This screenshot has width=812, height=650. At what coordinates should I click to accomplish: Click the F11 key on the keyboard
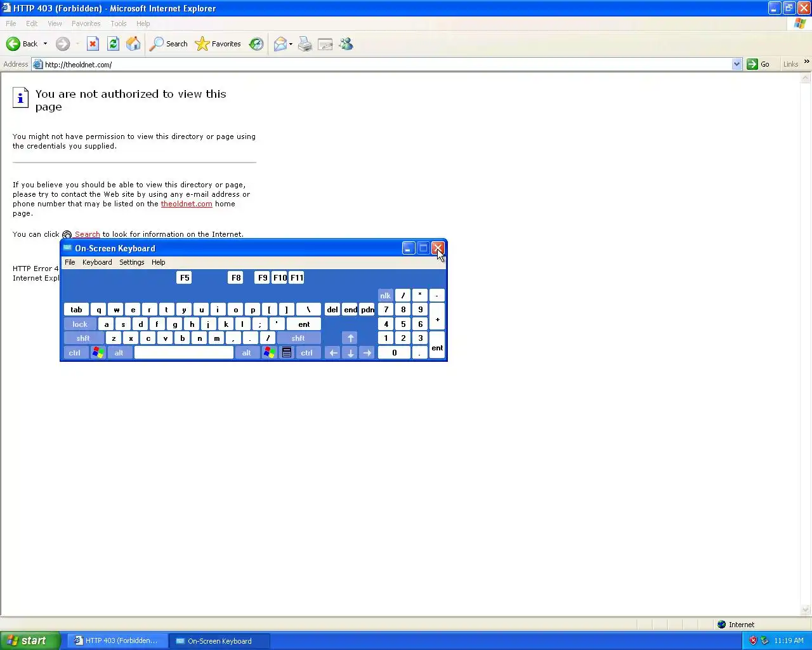(x=296, y=277)
